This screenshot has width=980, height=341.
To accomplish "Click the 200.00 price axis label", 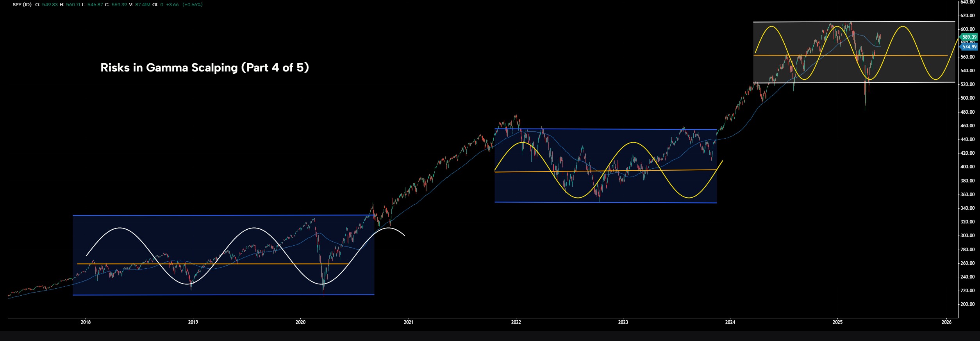I will [x=968, y=304].
